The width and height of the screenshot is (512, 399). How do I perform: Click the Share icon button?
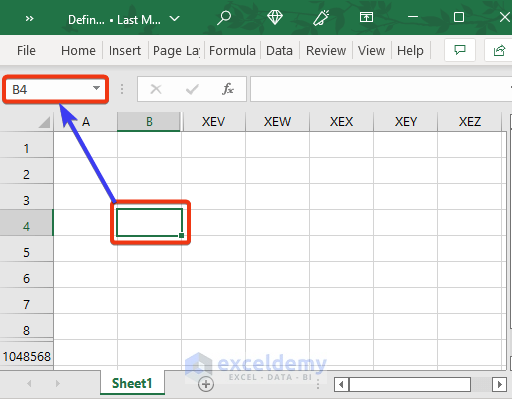pos(499,50)
